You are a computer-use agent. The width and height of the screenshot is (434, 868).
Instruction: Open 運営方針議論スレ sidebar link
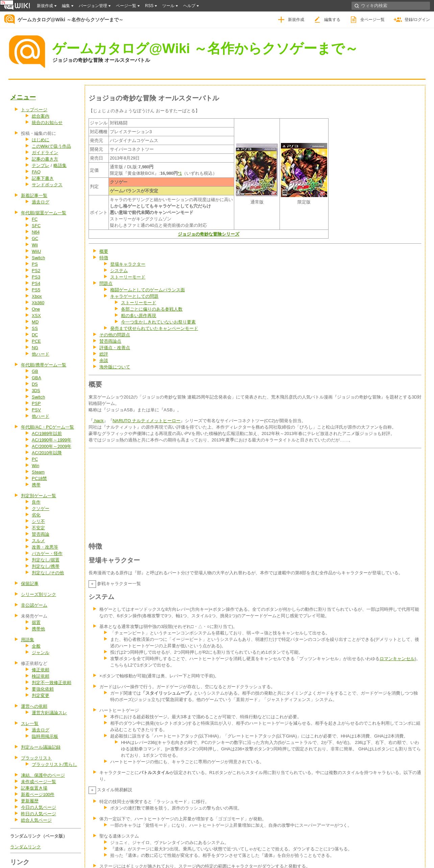[x=49, y=713]
